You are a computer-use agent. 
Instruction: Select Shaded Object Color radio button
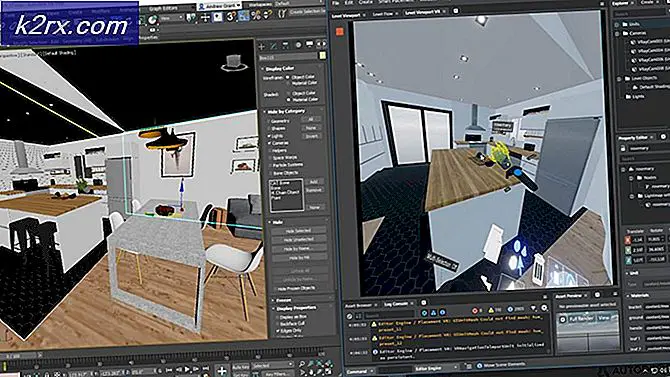pyautogui.click(x=288, y=93)
